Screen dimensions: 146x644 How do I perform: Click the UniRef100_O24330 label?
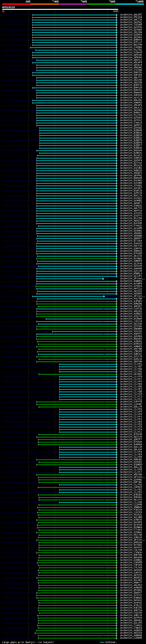[131, 331]
